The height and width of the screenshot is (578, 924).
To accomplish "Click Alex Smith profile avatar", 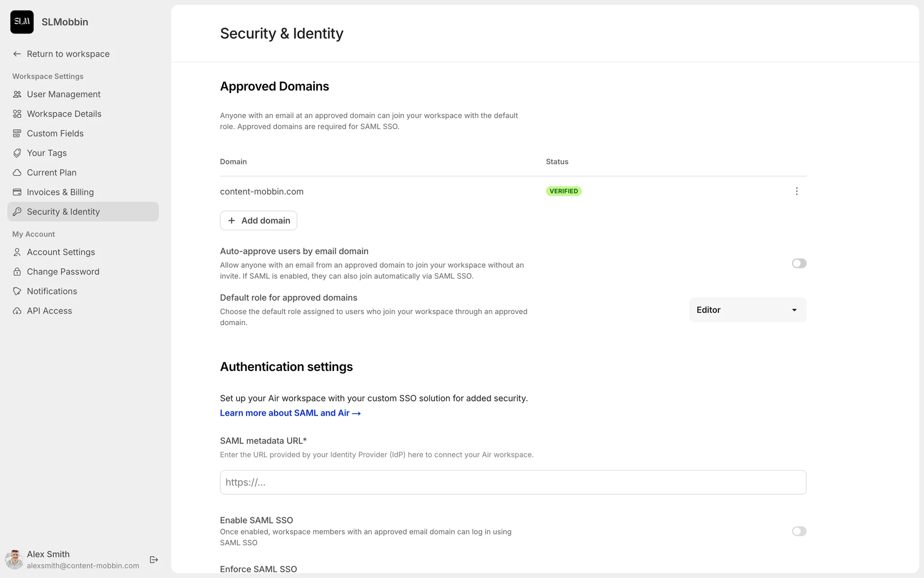I will 14,559.
